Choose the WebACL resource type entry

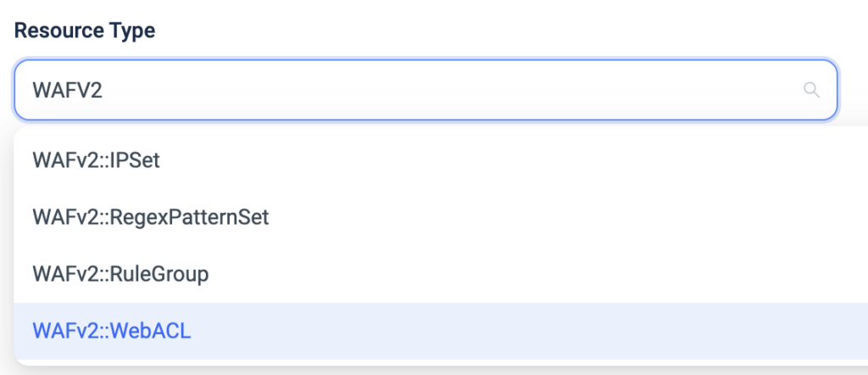tap(441, 331)
